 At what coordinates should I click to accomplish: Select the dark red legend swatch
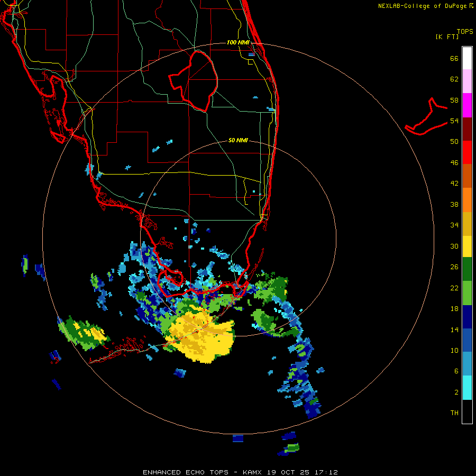[467, 129]
